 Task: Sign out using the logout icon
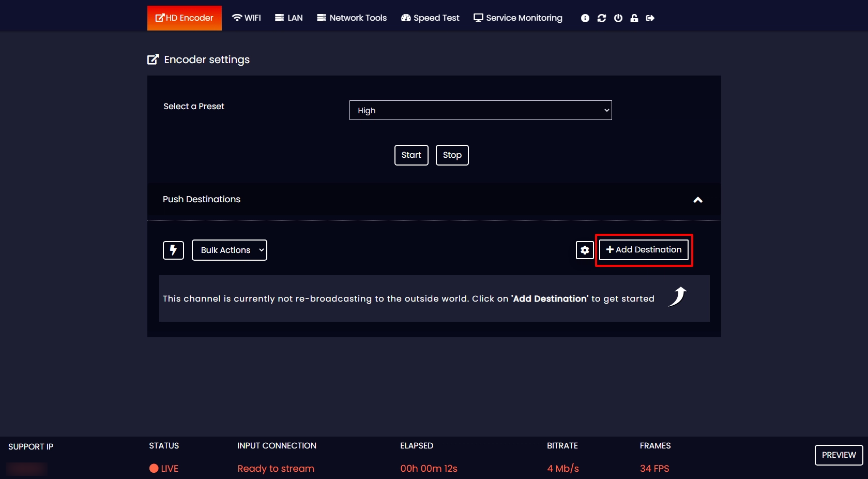(x=650, y=18)
